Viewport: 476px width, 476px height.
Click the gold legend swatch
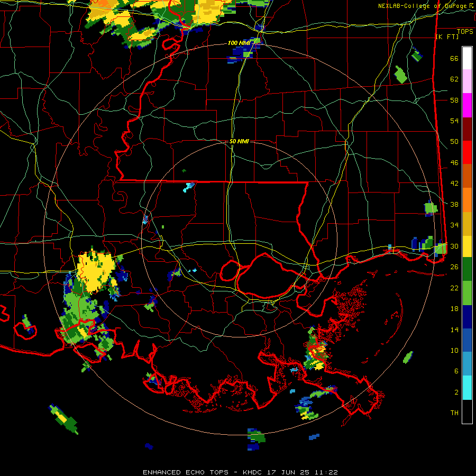pyautogui.click(x=467, y=224)
